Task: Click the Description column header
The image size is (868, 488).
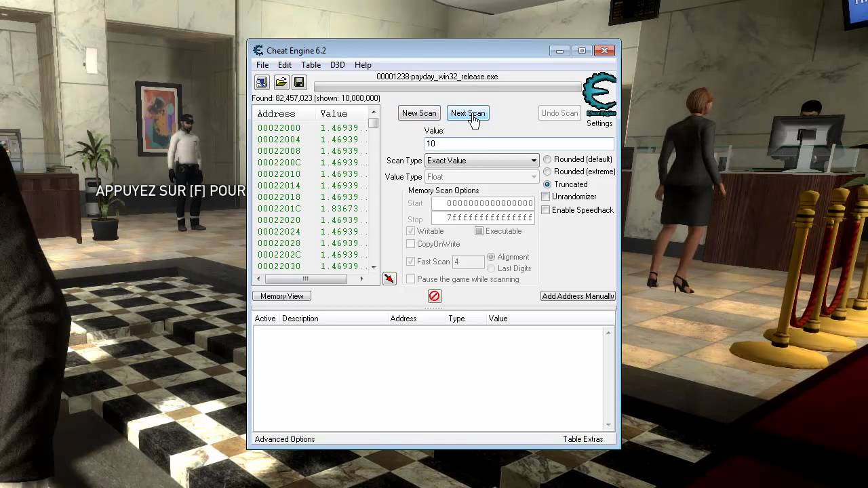Action: coord(300,319)
